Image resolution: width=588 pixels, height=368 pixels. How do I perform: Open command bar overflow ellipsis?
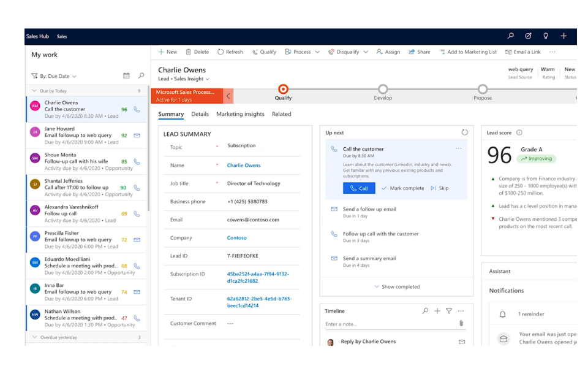click(x=552, y=52)
